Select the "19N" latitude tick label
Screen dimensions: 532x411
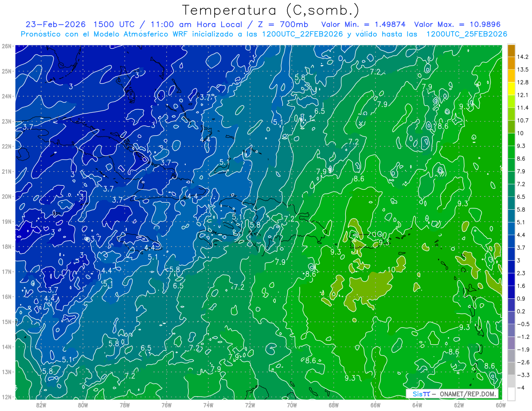7,221
